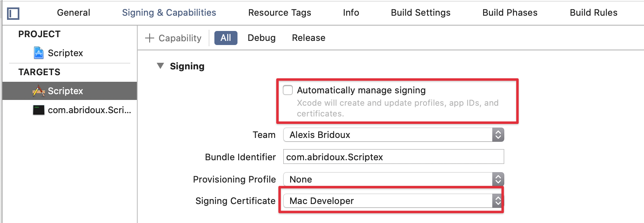Open the Info tab
Image resolution: width=644 pixels, height=223 pixels.
(351, 13)
